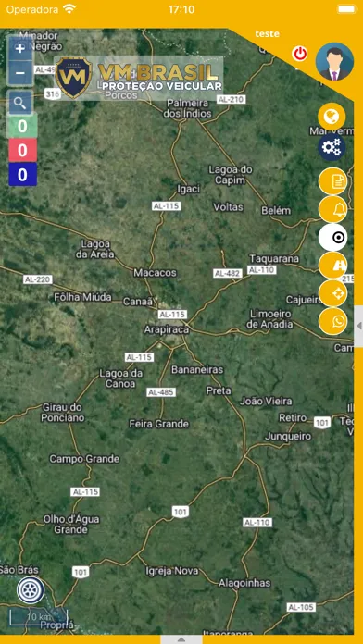The height and width of the screenshot is (644, 363).
Task: Tap the blue vehicle counter showing 0
Action: click(x=22, y=175)
